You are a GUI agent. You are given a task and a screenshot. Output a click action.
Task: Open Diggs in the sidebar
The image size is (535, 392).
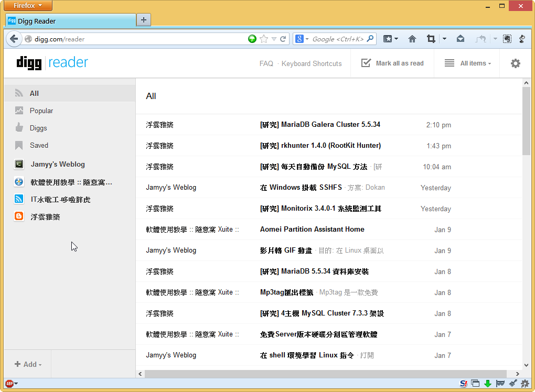point(70,128)
